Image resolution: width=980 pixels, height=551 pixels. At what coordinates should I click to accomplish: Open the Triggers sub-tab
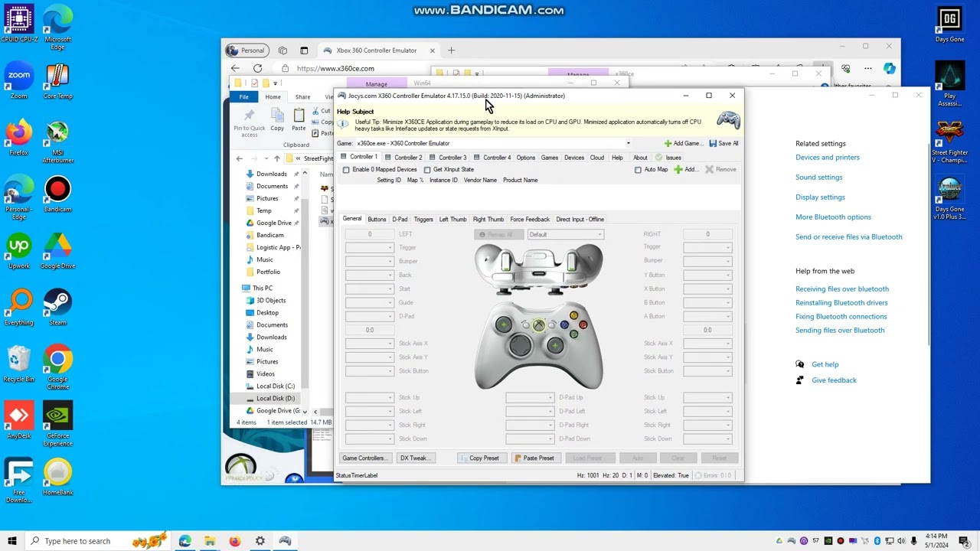coord(423,220)
